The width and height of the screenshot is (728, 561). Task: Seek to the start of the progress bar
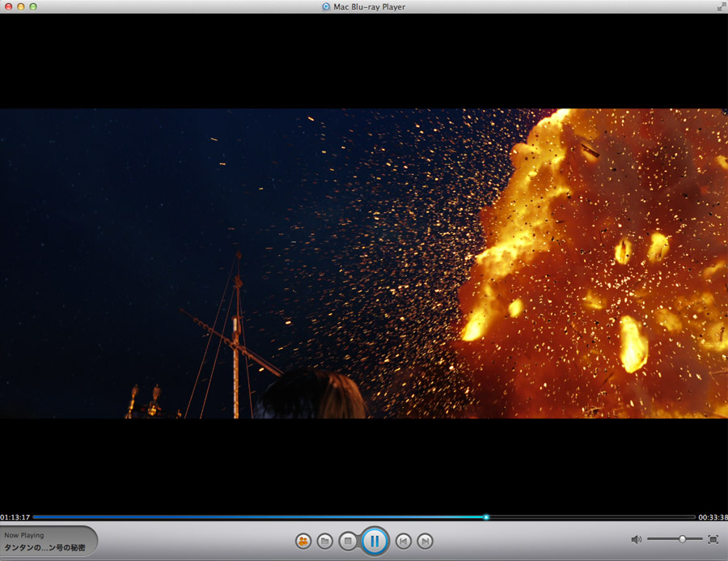coord(36,516)
